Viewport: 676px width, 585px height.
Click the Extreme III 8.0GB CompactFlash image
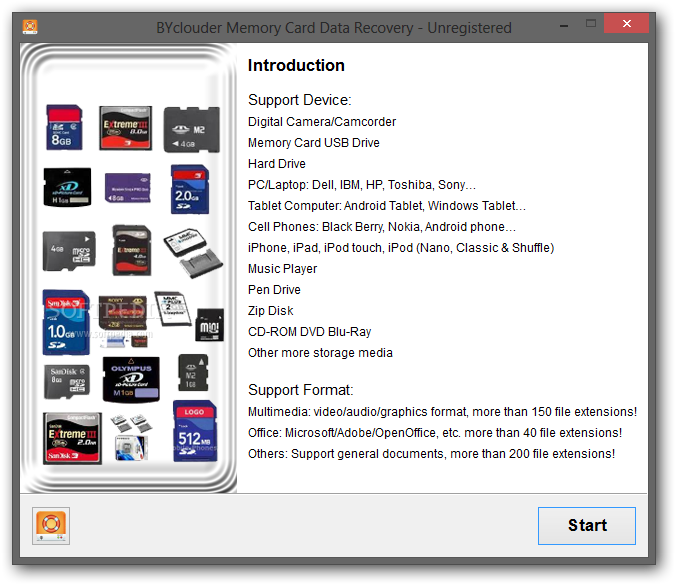click(x=125, y=128)
